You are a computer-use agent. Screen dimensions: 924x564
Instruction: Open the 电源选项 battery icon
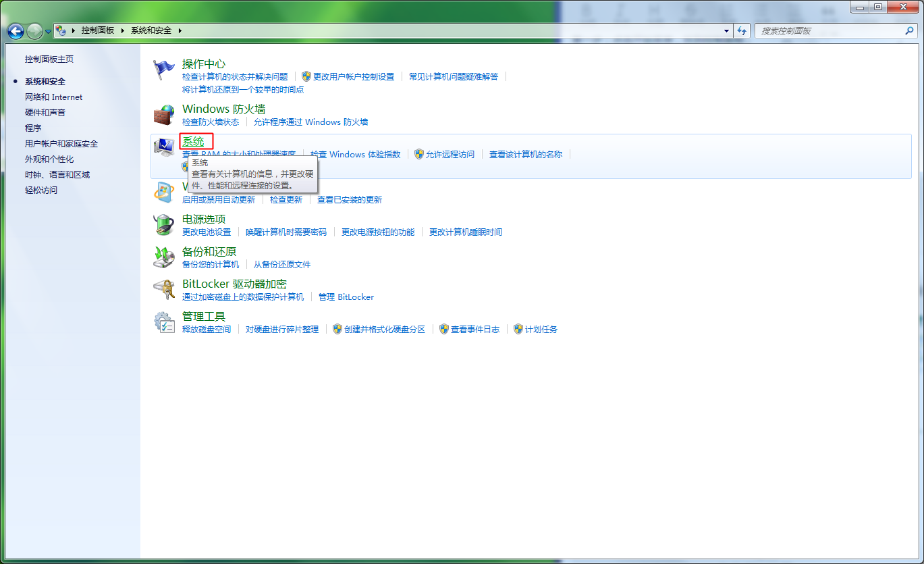[164, 225]
